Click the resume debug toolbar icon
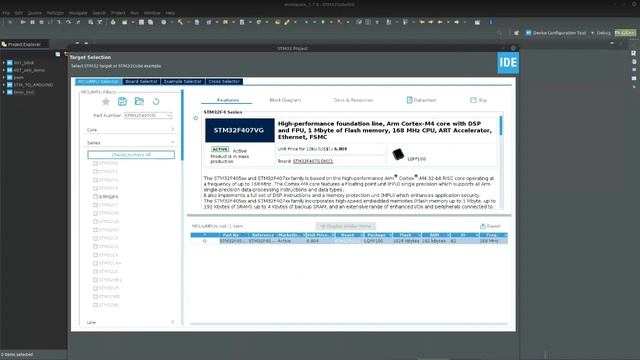The image size is (640, 360). pos(23,22)
